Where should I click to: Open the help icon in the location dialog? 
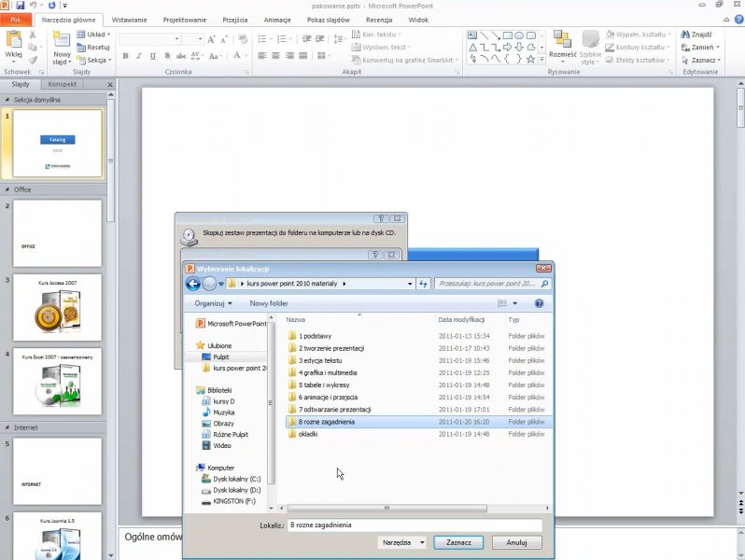tap(539, 303)
